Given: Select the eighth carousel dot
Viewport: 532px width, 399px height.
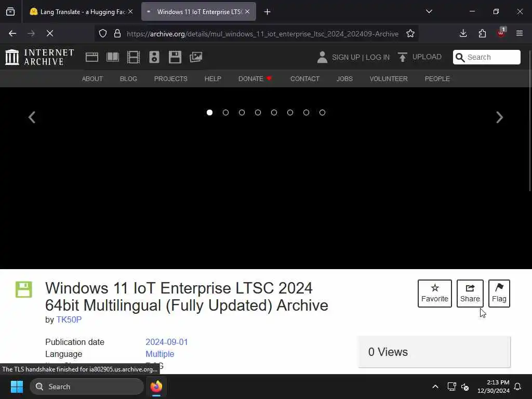Looking at the screenshot, I should click(322, 113).
